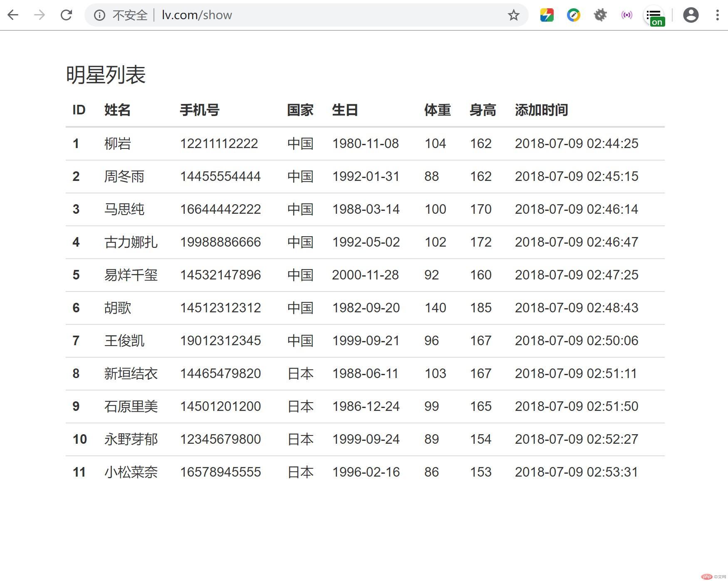The height and width of the screenshot is (581, 728).
Task: Select the name 柳岩
Action: click(x=117, y=143)
